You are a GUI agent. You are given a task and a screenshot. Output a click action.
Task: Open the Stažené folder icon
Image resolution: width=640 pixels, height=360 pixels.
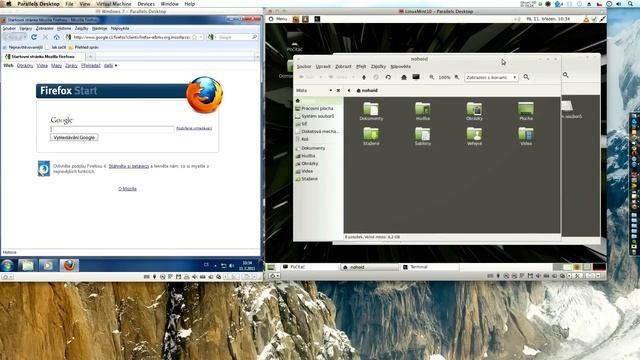(371, 134)
